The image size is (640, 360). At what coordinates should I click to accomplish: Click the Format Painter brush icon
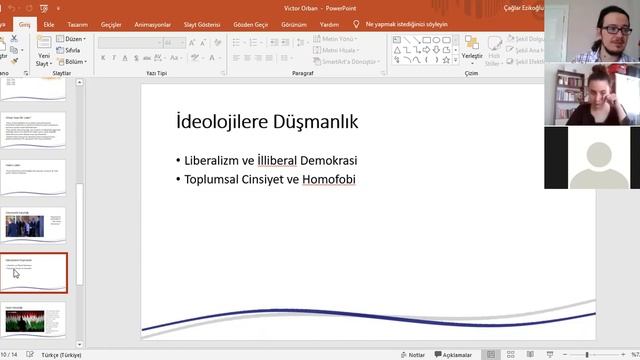[x=14, y=61]
